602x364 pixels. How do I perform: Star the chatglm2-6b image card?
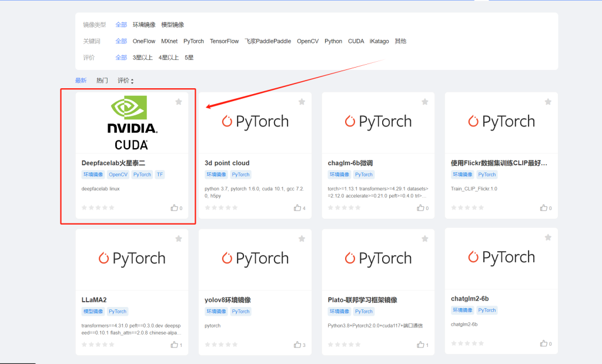[x=548, y=238]
